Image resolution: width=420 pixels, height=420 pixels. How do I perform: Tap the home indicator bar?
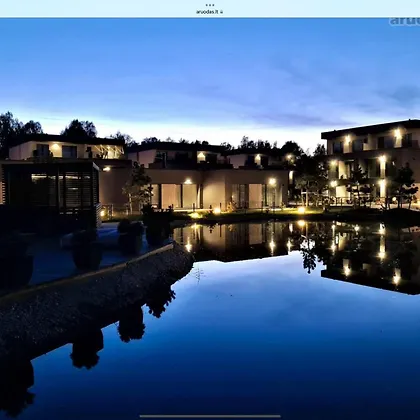[210, 416]
